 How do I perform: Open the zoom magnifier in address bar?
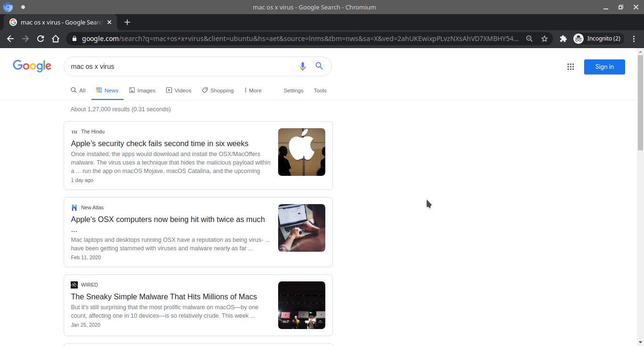pos(529,39)
